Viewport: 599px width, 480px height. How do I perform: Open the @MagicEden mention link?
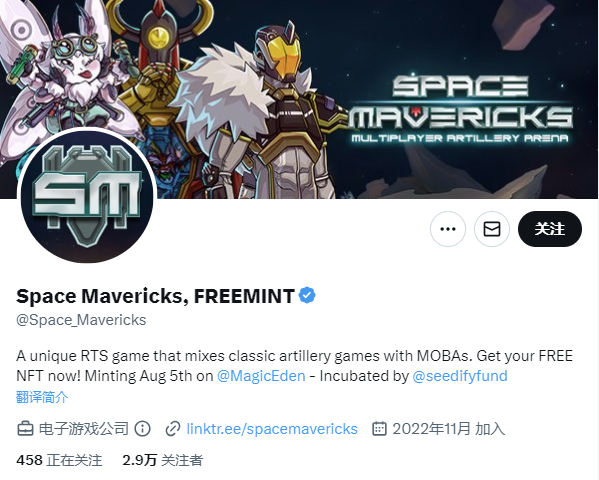click(x=261, y=376)
